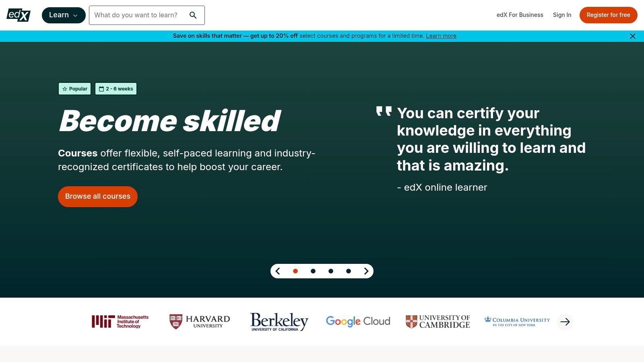The height and width of the screenshot is (362, 644).
Task: Advance to next carousel slide
Action: pyautogui.click(x=366, y=271)
